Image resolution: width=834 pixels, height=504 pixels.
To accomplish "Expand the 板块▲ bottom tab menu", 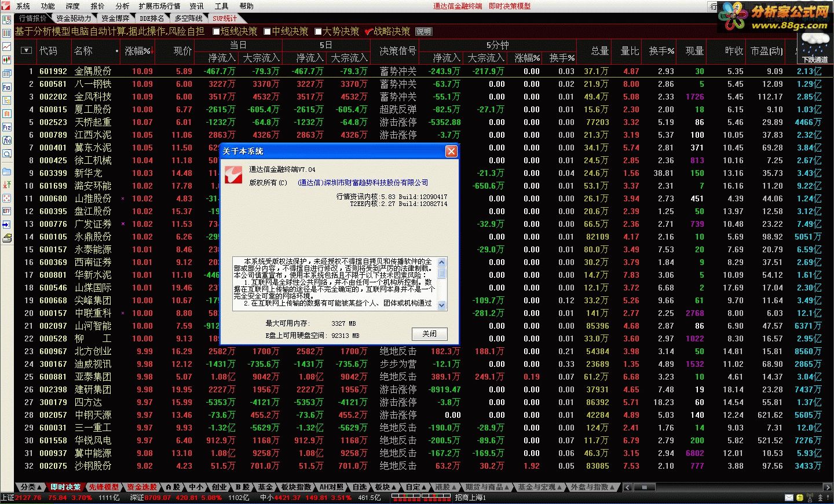I will (x=386, y=487).
